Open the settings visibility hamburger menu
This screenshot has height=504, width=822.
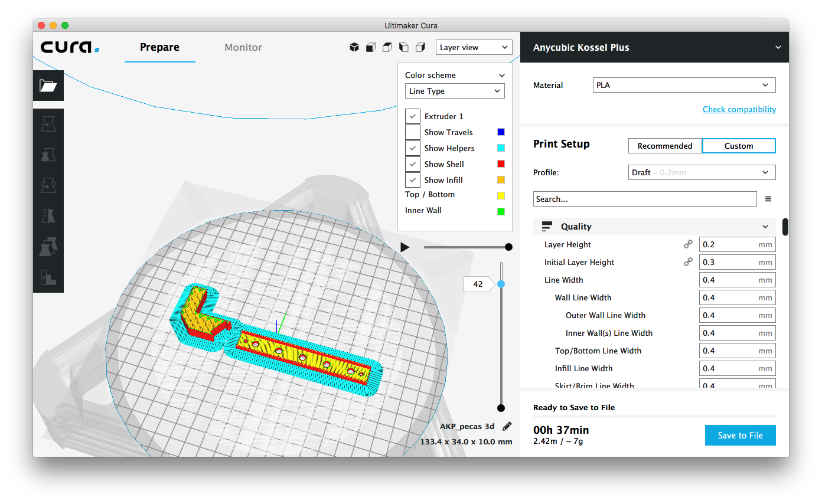point(768,199)
